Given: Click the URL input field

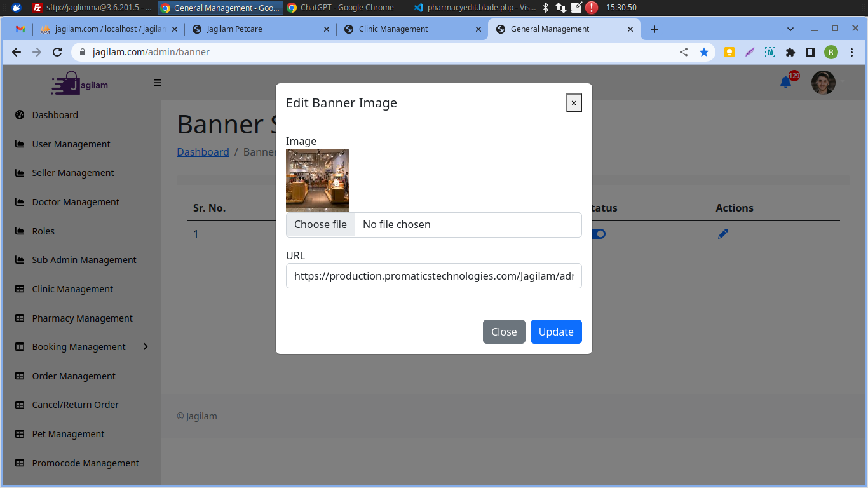Looking at the screenshot, I should pyautogui.click(x=433, y=276).
